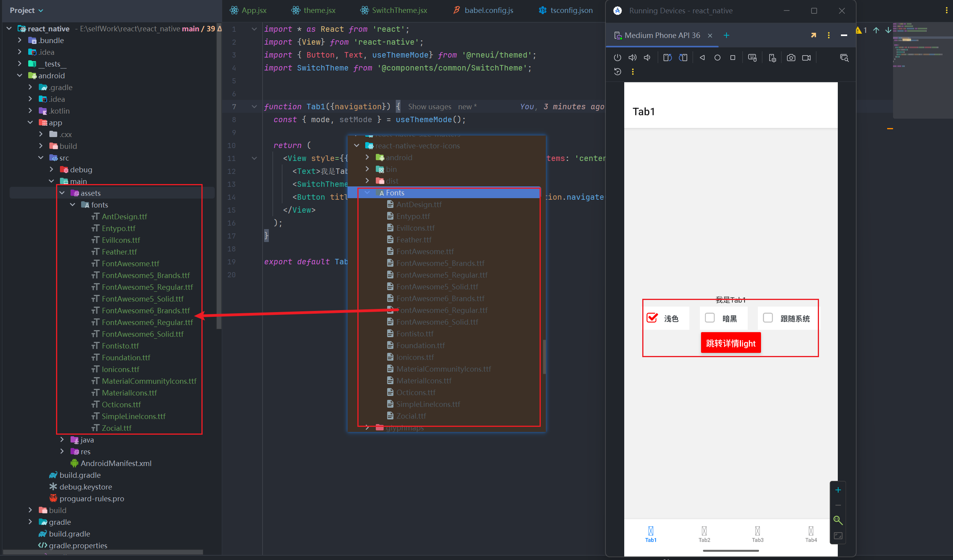Open Running Devices panel options three-dot menu

(829, 35)
